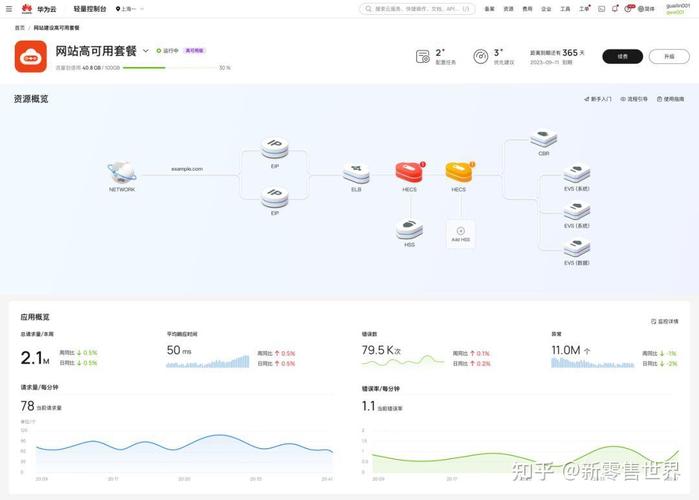Click the 50 ms response time value
699x500 pixels.
179,350
